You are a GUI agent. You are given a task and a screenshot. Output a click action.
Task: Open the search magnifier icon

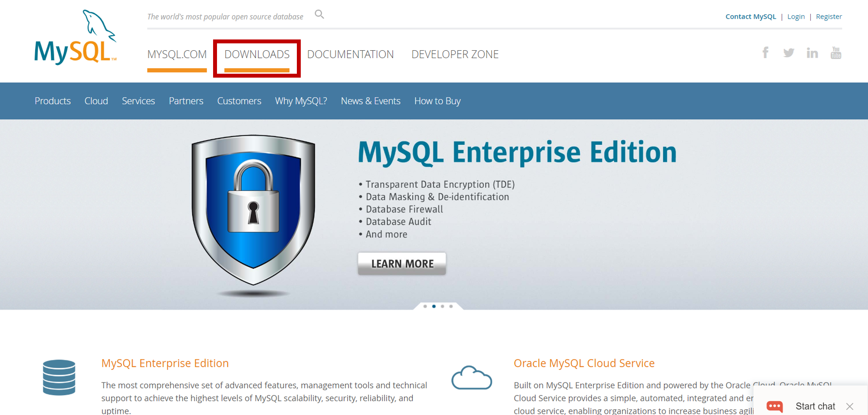(x=319, y=15)
